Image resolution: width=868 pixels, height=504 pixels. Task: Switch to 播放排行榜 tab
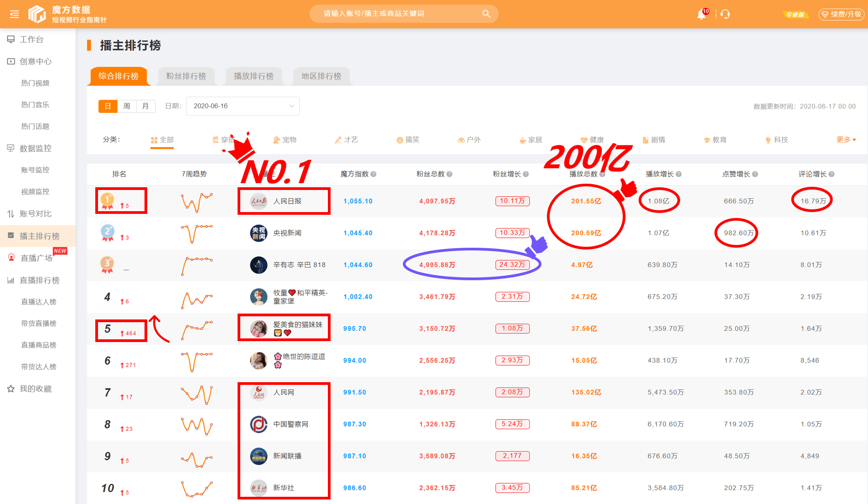pos(254,76)
